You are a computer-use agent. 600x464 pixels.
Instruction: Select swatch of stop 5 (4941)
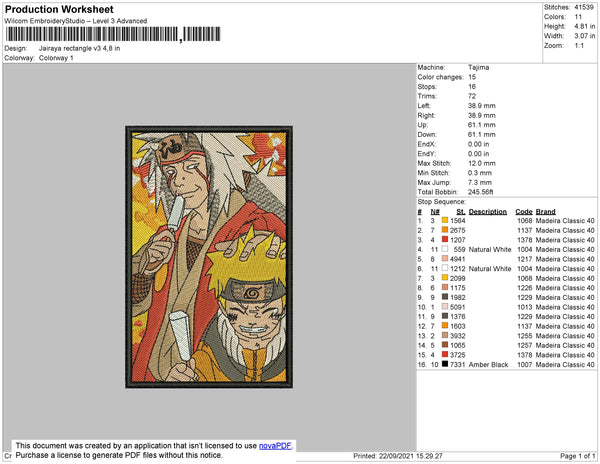point(445,259)
